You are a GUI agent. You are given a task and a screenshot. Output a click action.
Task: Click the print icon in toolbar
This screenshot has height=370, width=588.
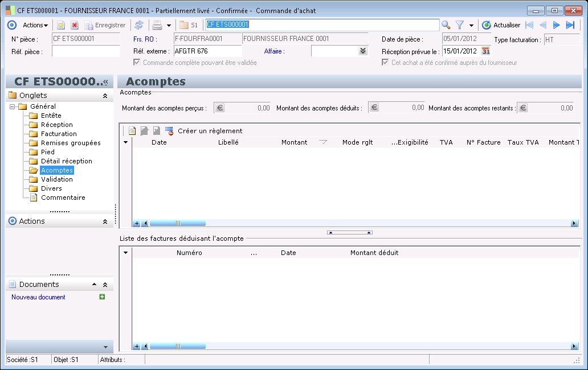[157, 25]
